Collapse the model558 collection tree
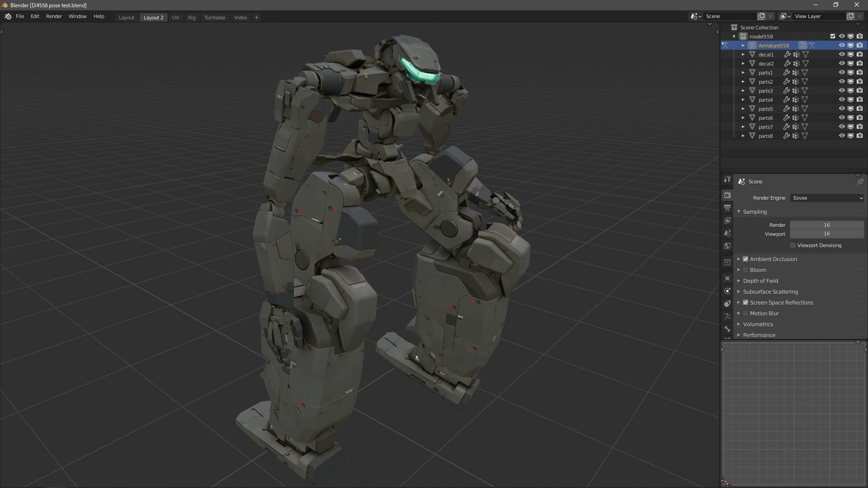 [x=734, y=37]
